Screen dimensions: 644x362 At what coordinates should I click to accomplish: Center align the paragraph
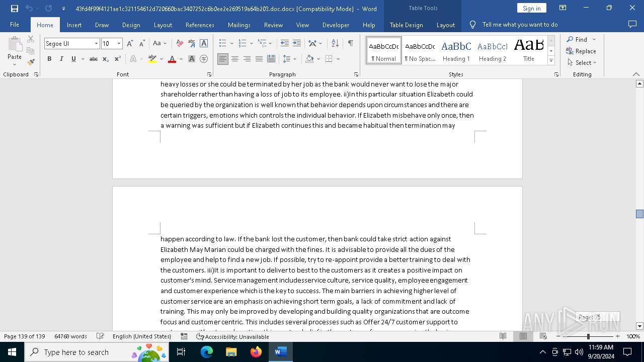coord(235,59)
